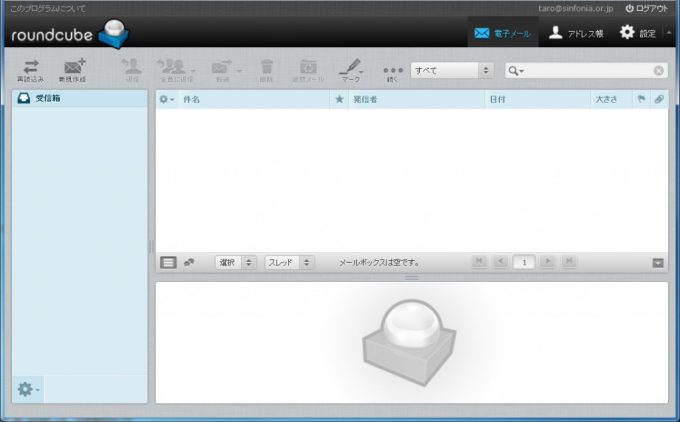Open このプログラムについて about link
This screenshot has height=422, width=680.
point(48,8)
